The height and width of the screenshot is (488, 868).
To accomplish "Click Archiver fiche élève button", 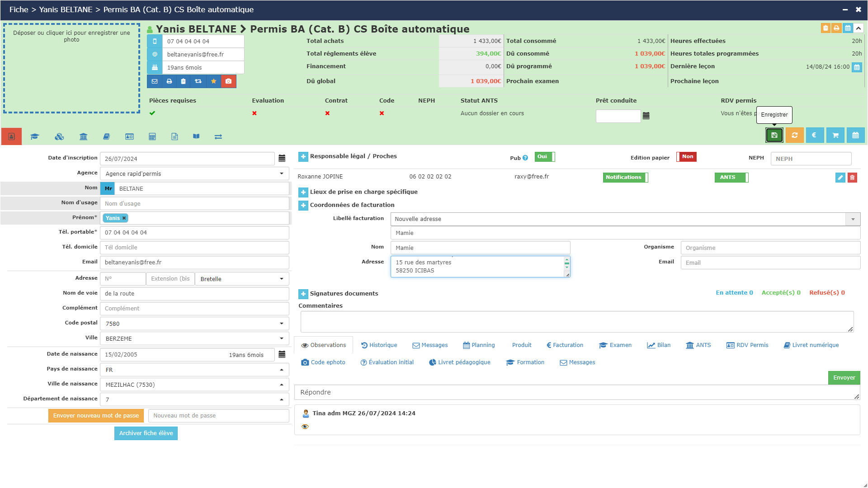I will [146, 433].
